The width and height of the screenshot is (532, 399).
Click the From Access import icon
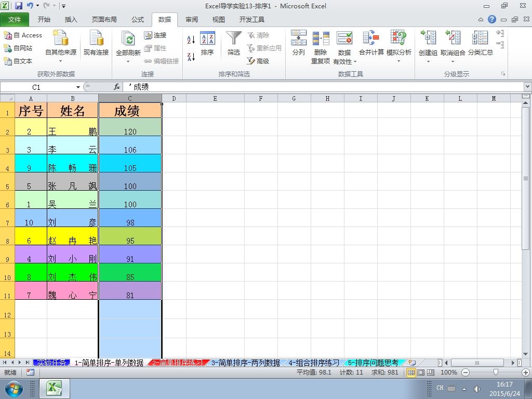click(x=7, y=35)
